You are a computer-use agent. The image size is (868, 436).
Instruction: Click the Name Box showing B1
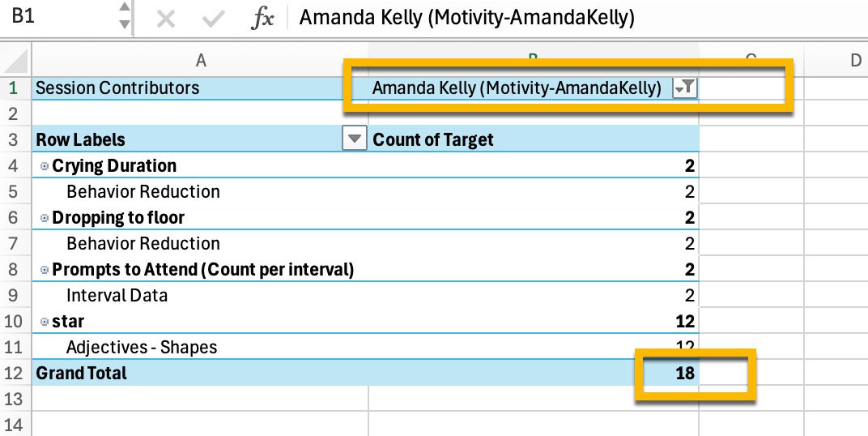pyautogui.click(x=57, y=17)
